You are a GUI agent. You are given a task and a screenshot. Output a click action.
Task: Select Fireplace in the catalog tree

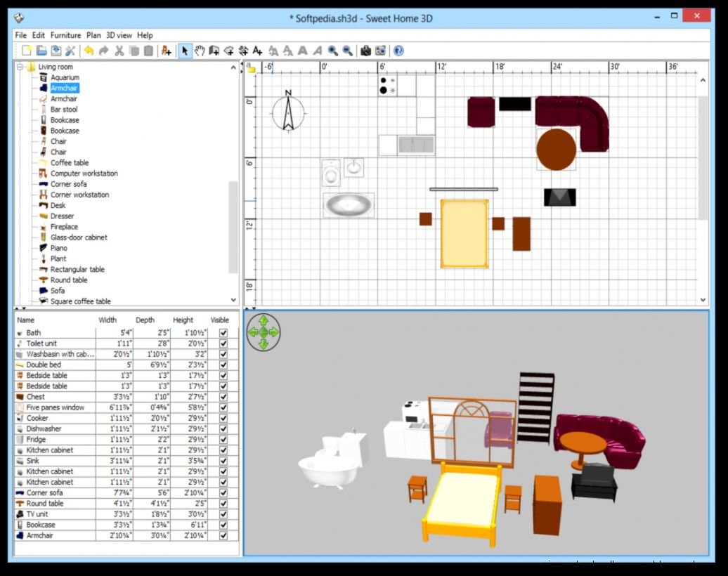click(x=64, y=227)
